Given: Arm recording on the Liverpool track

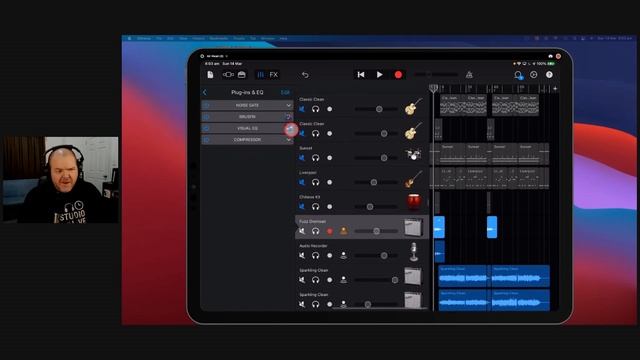Looking at the screenshot, I should click(x=329, y=182).
